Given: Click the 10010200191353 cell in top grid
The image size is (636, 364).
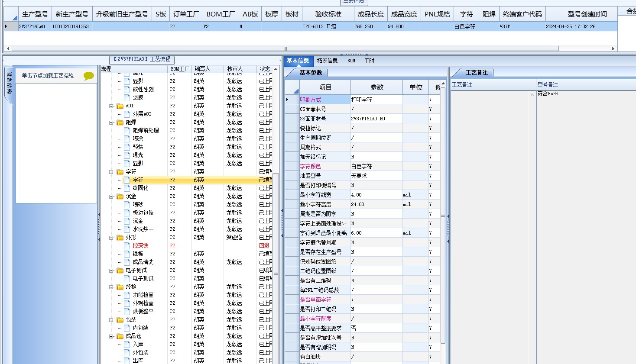Looking at the screenshot, I should tap(72, 26).
